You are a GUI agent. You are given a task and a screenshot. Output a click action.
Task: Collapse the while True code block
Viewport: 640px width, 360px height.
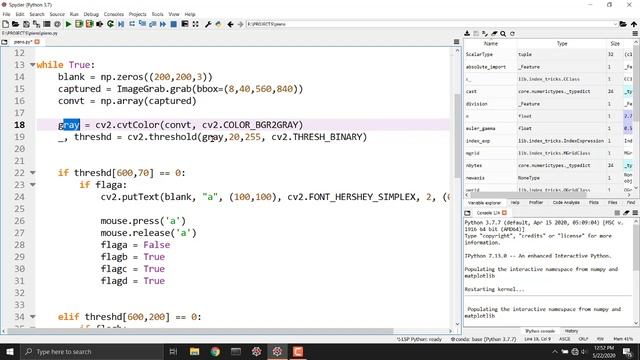click(32, 65)
